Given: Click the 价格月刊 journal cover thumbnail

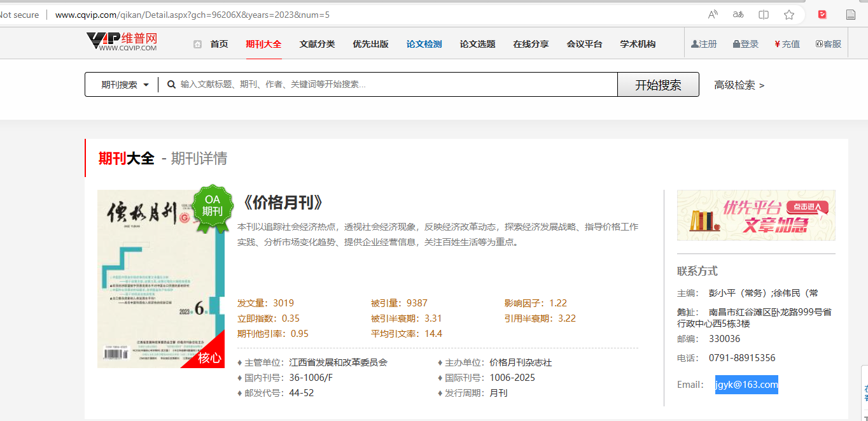Looking at the screenshot, I should coord(161,279).
